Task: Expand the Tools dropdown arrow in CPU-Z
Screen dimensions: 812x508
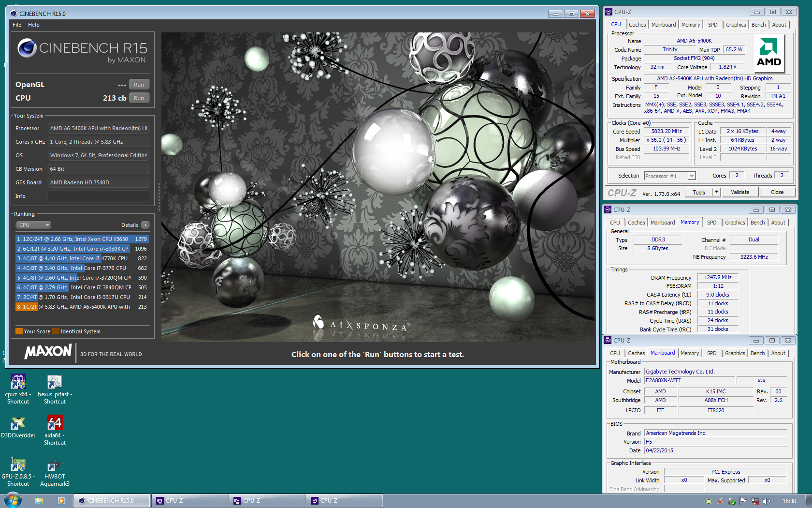Action: (716, 192)
